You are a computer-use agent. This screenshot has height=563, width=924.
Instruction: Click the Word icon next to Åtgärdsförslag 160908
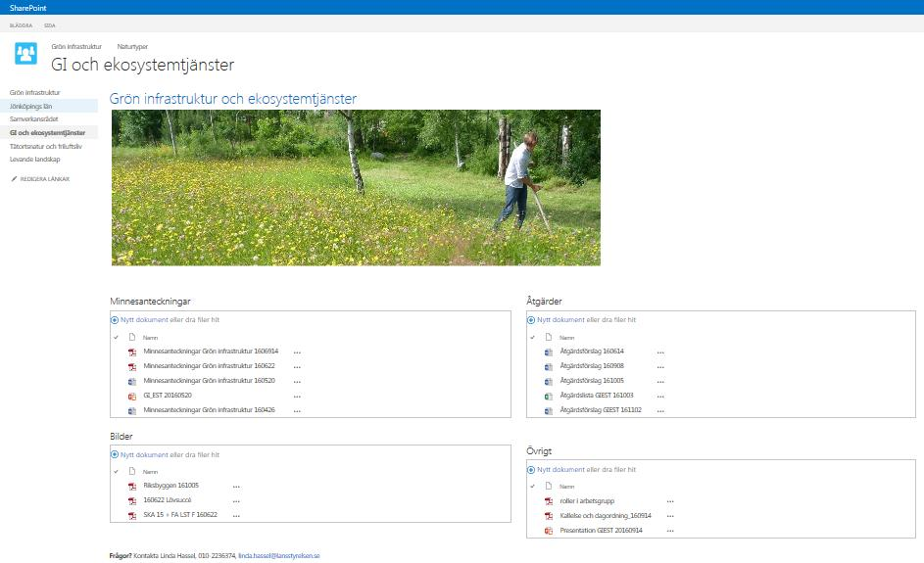coord(548,366)
